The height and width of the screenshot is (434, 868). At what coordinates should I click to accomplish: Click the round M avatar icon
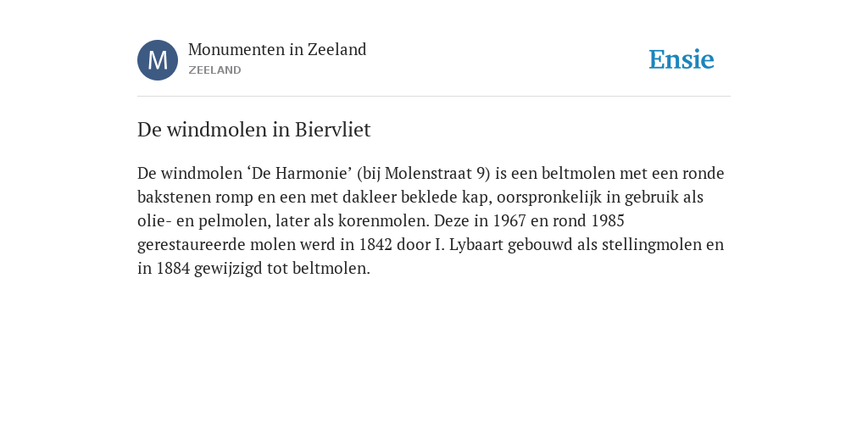(158, 60)
